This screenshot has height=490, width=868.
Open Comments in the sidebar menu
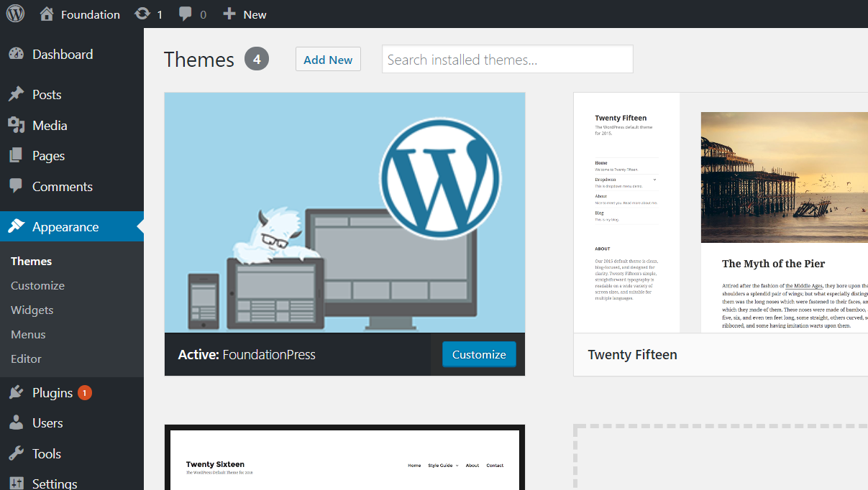click(62, 187)
